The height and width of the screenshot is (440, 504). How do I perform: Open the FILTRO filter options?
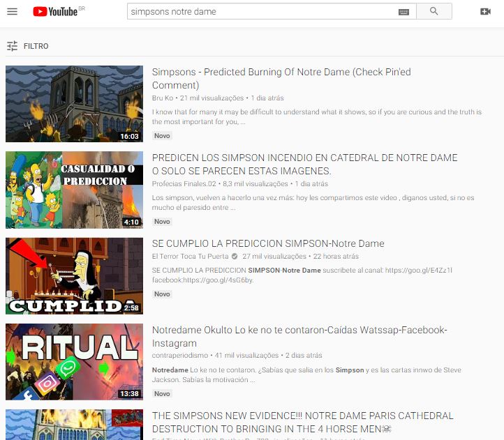click(28, 46)
